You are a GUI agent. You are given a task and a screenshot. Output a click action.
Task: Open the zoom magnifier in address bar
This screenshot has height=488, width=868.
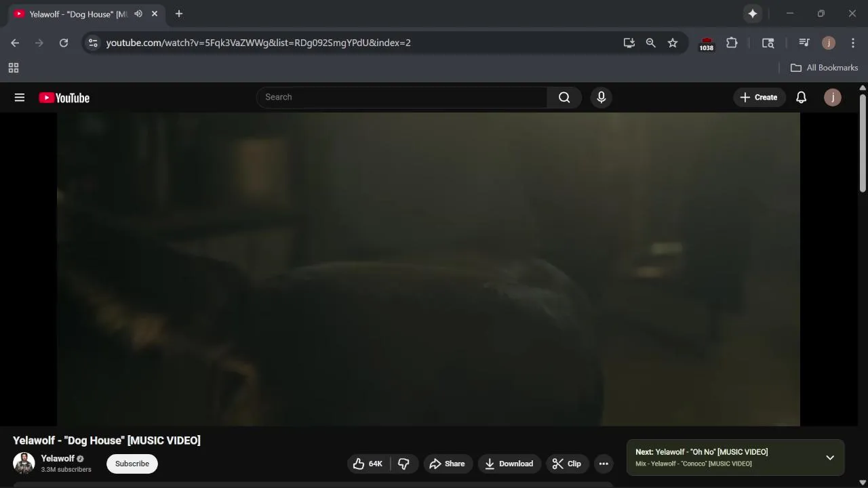pyautogui.click(x=651, y=43)
